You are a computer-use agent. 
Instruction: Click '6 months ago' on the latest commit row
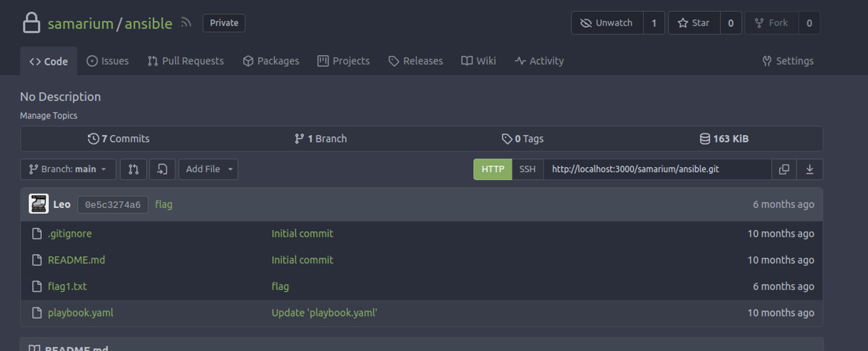point(783,204)
